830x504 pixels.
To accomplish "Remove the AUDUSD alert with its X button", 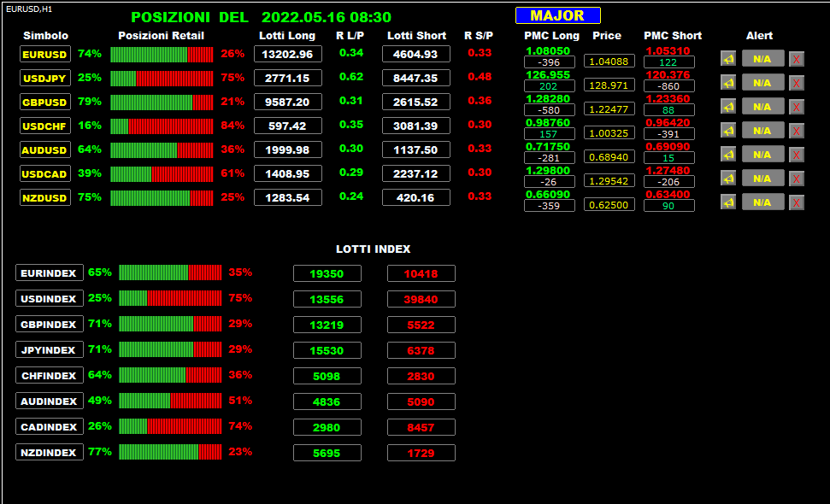I will 797,155.
